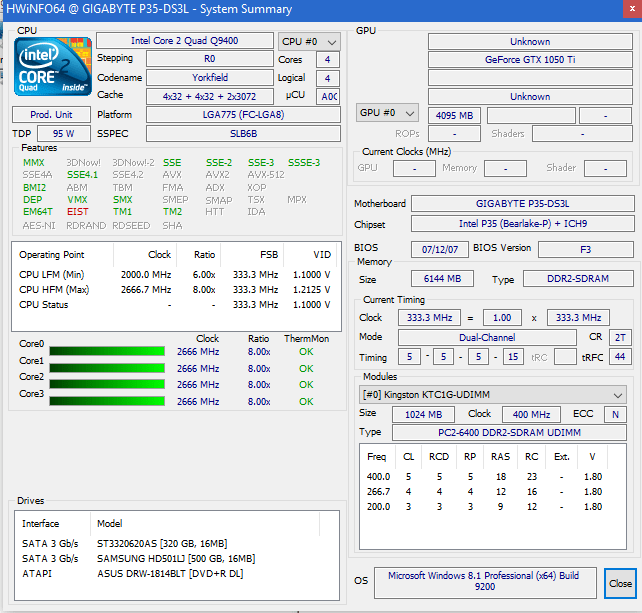Click the memory timing tRAS value 15
642x613 pixels.
pyautogui.click(x=513, y=357)
